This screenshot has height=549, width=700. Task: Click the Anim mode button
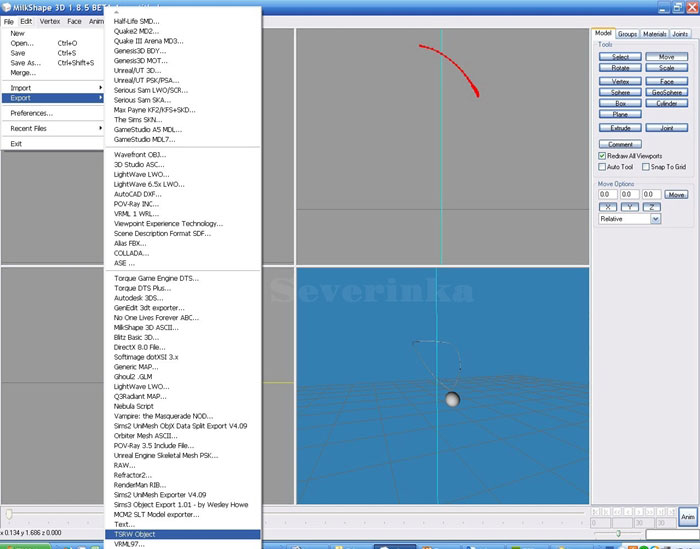click(687, 517)
